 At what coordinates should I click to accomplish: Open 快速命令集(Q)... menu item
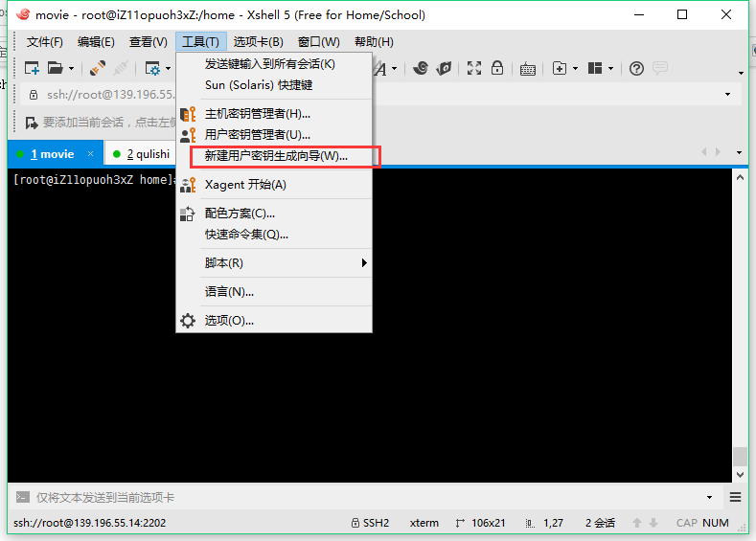[x=274, y=235]
